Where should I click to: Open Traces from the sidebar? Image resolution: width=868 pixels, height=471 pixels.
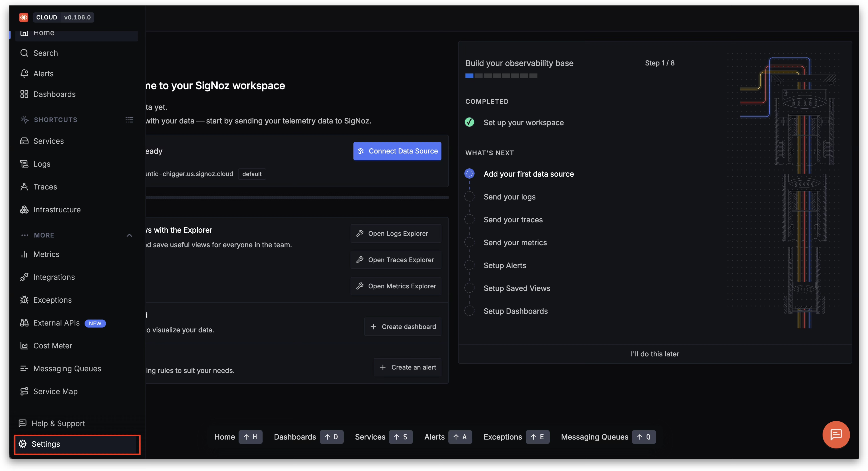(45, 187)
